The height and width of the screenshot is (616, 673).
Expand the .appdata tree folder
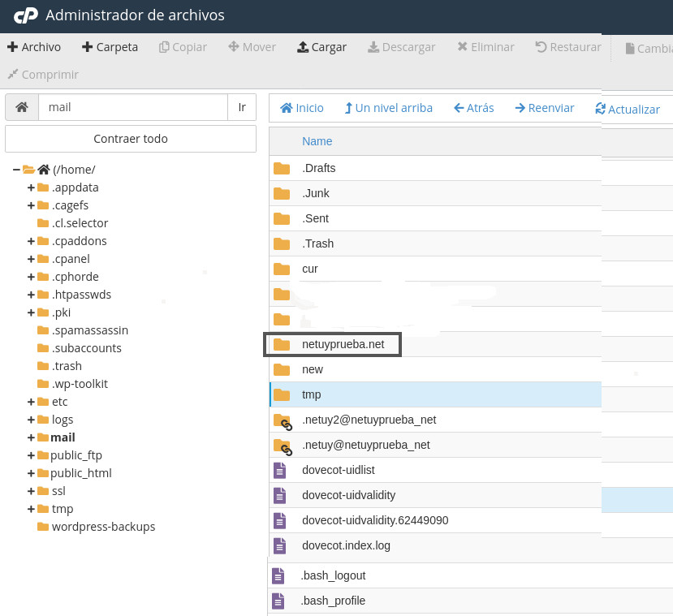[x=31, y=187]
